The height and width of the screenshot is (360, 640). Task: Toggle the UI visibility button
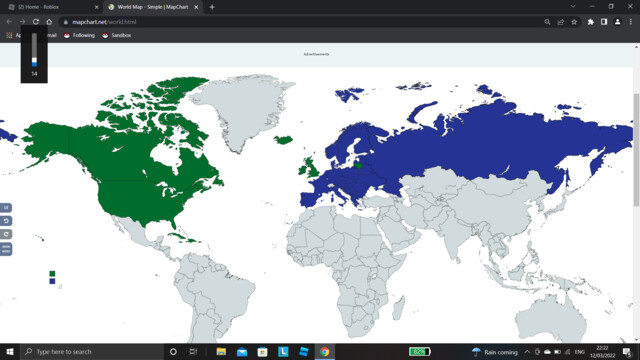(6, 208)
